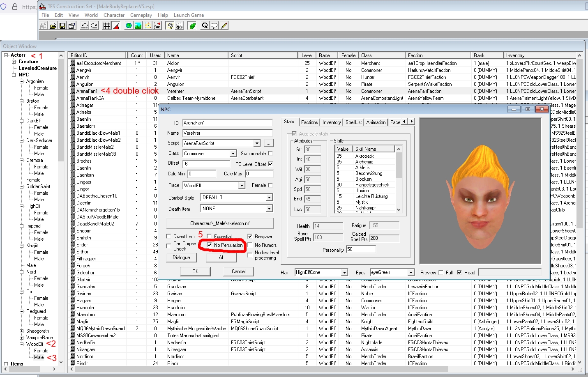Open the Gameplay menu
Viewport: 588px width, 377px height.
click(141, 15)
